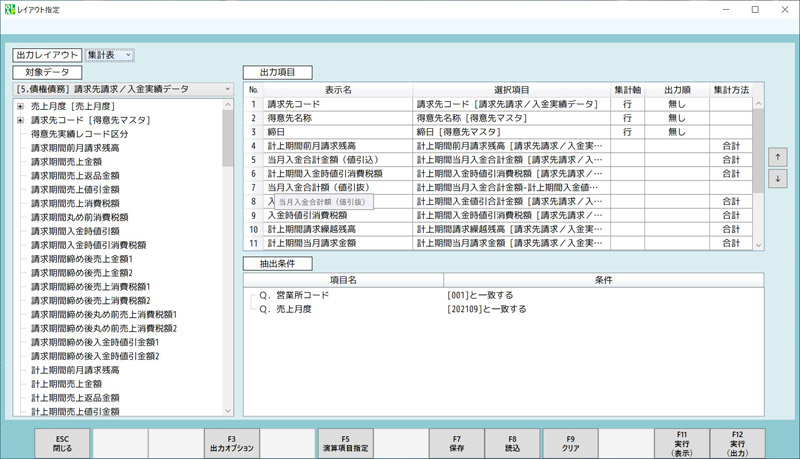This screenshot has height=459, width=800.
Task: Expand the 売上月度 tree node
Action: (x=20, y=105)
